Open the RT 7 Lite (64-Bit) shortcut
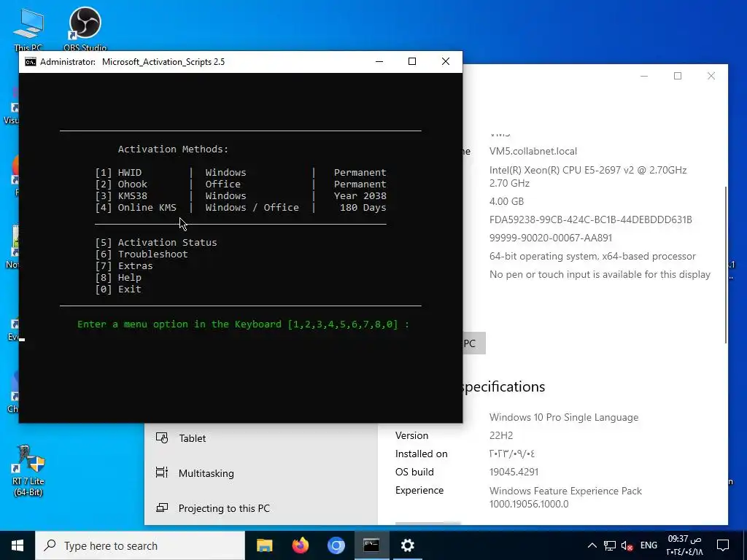Screen dimensions: 747x560 pos(28,470)
